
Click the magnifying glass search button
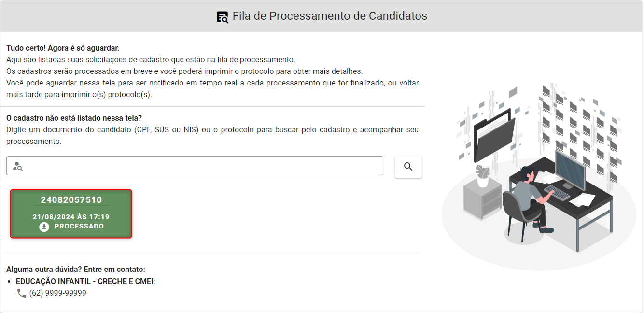tap(408, 167)
